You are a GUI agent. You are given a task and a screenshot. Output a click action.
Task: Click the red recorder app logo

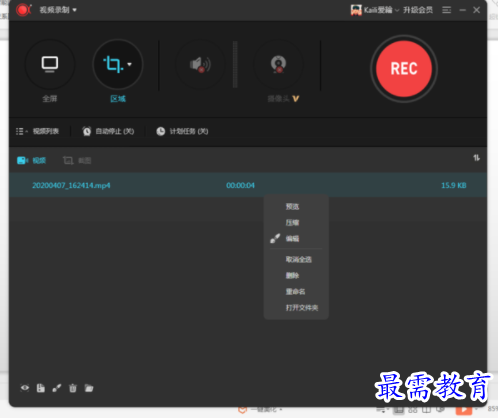(23, 10)
